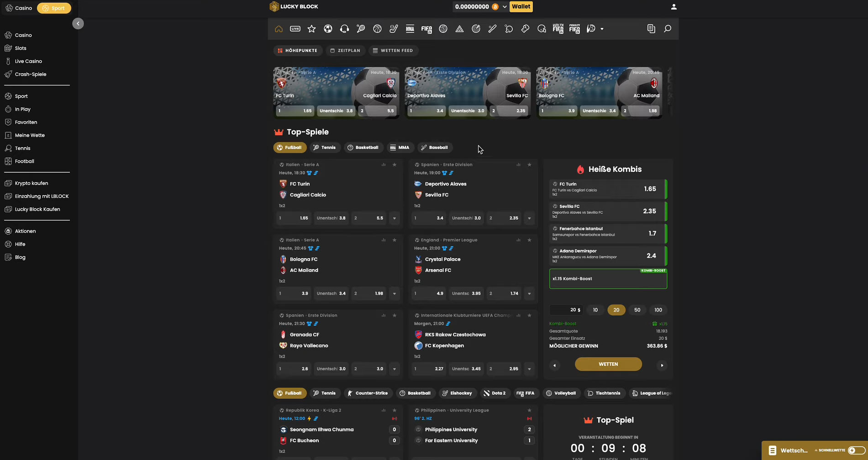Toggle the Schnellwette switch
Viewport: 868px width, 460px height.
tap(856, 450)
